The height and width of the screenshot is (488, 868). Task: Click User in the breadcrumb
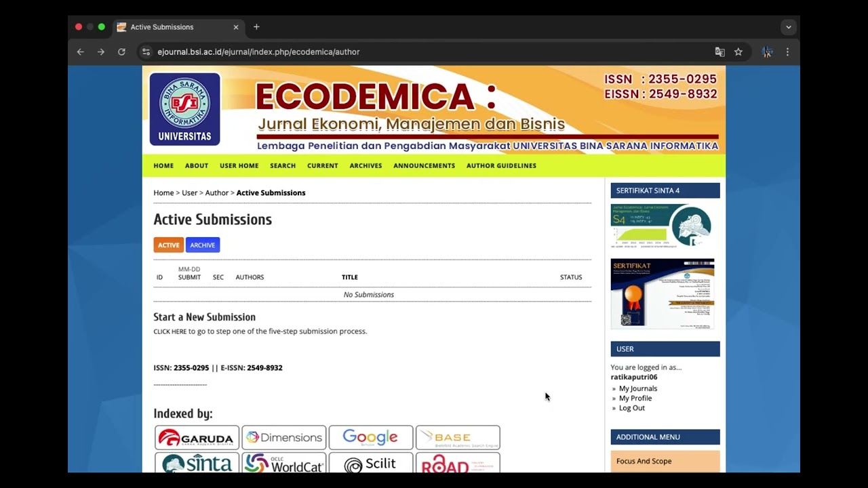coord(189,192)
